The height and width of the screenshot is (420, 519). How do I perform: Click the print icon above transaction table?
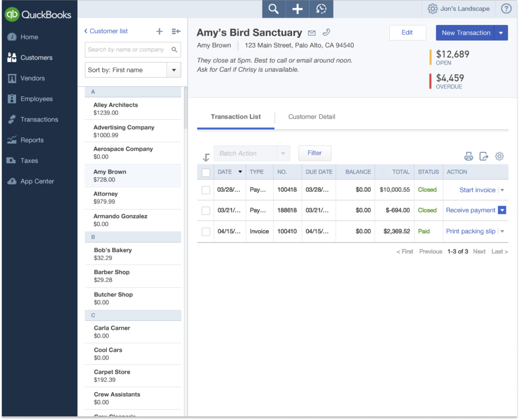(x=468, y=156)
